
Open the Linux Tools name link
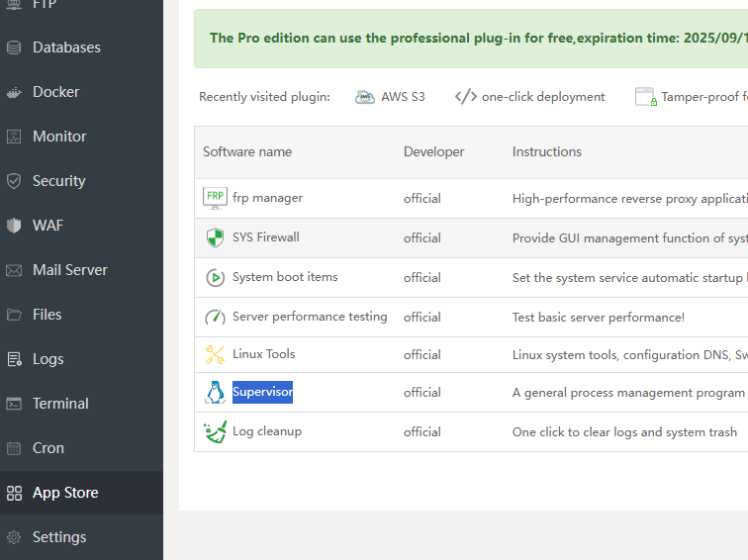tap(263, 354)
